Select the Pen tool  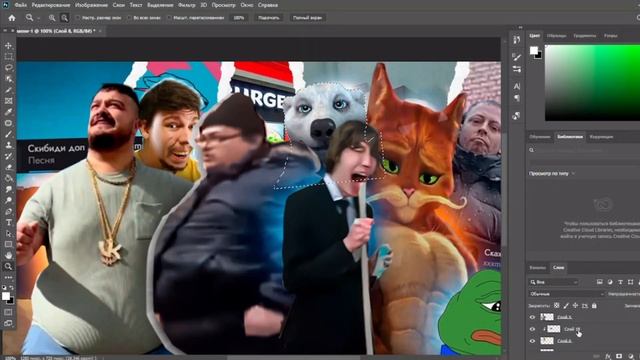(9, 211)
